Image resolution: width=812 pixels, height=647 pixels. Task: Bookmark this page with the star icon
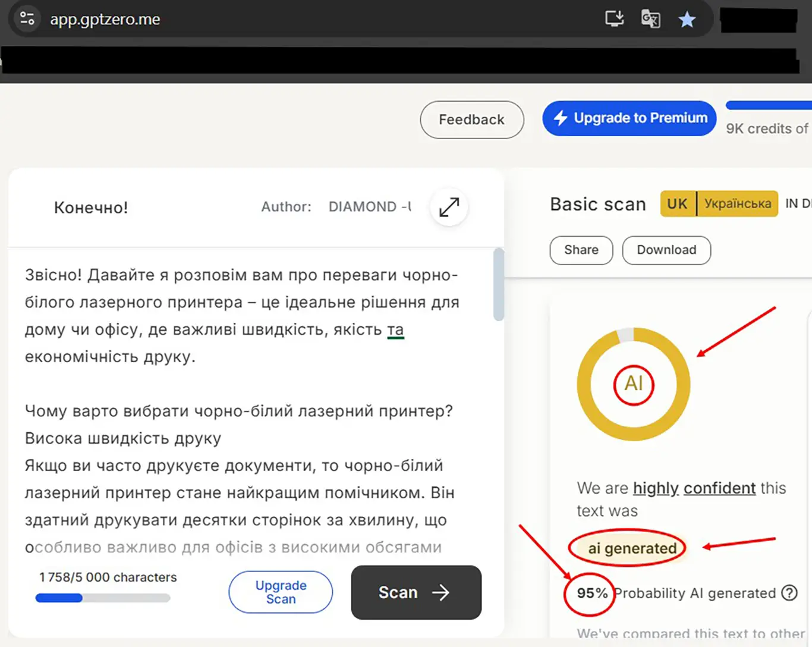click(x=687, y=20)
